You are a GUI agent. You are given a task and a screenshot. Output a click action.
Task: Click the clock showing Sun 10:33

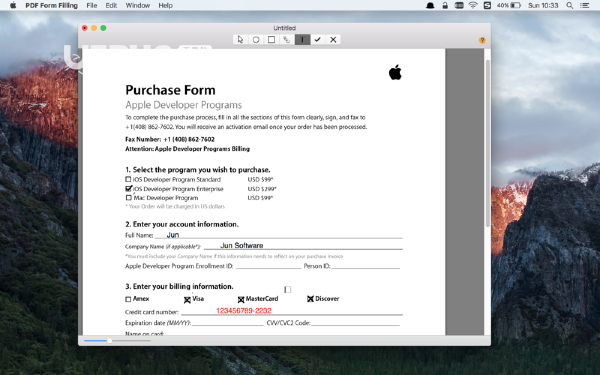tap(543, 5)
